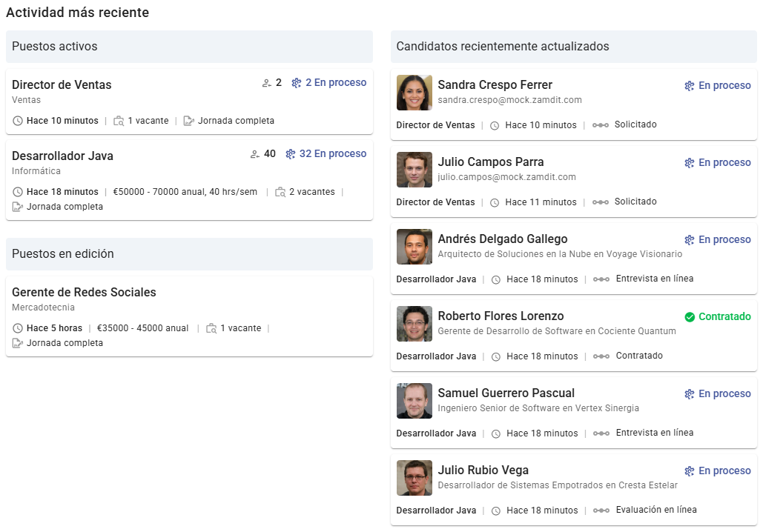
Task: Click Andrés Delgado Gallego's profile photo
Action: pos(414,247)
